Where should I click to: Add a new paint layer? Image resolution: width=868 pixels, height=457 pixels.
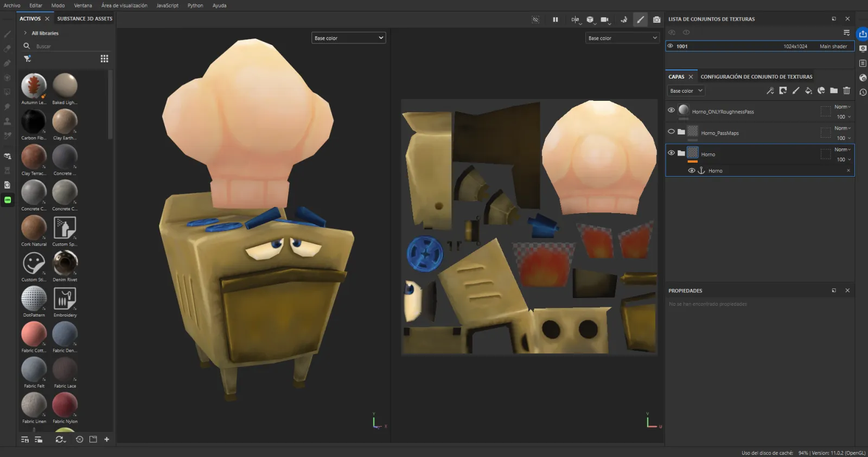796,91
